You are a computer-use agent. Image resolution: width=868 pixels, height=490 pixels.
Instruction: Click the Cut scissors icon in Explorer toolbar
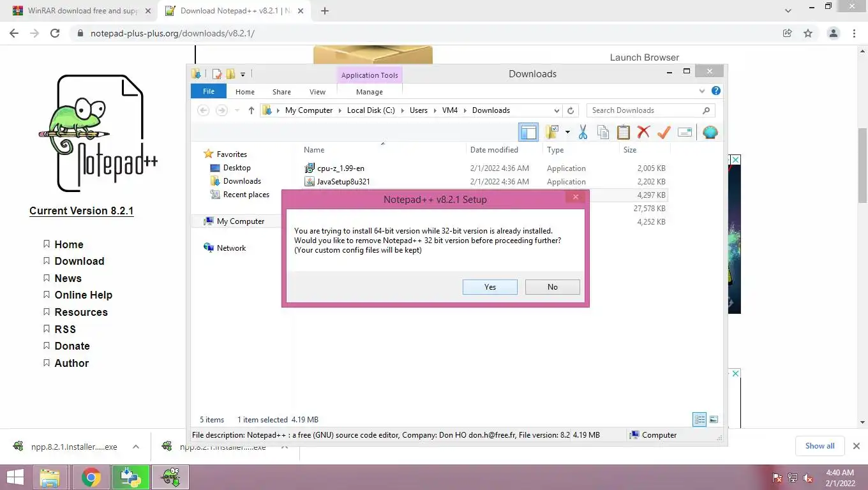pyautogui.click(x=583, y=132)
